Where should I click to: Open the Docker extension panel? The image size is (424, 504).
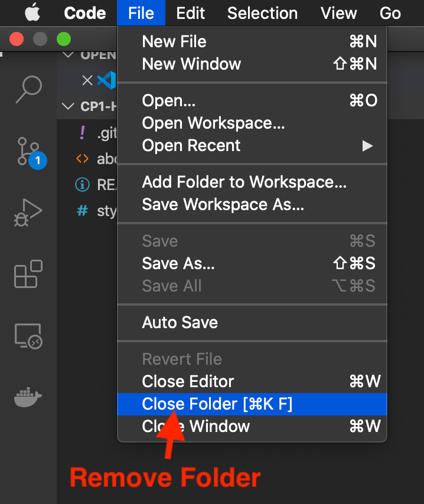(28, 397)
